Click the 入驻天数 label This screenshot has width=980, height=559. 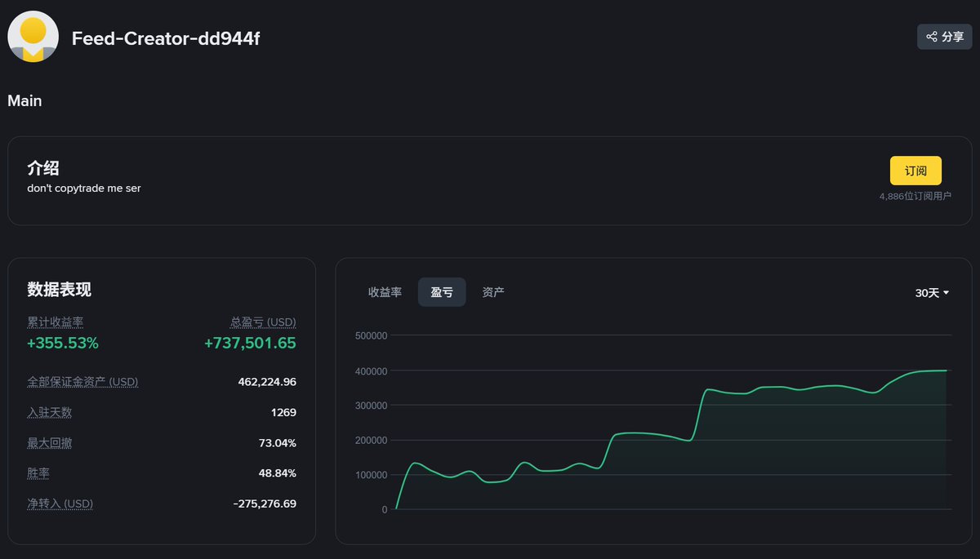pos(50,412)
